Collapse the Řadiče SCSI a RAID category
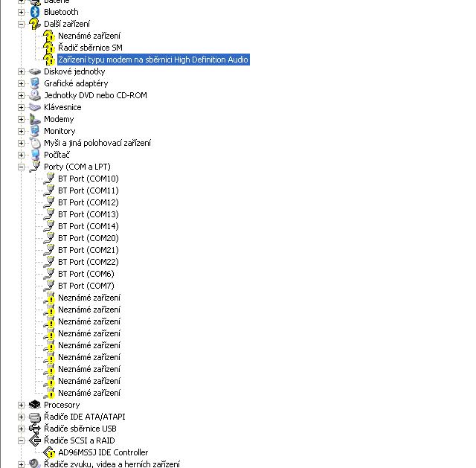The image size is (476, 468). pyautogui.click(x=21, y=440)
